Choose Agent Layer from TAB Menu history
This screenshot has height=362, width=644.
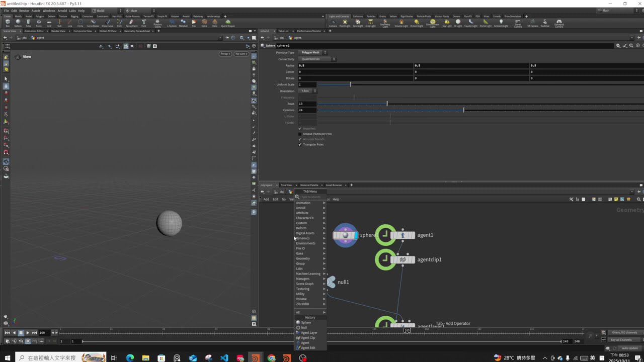pos(309,332)
